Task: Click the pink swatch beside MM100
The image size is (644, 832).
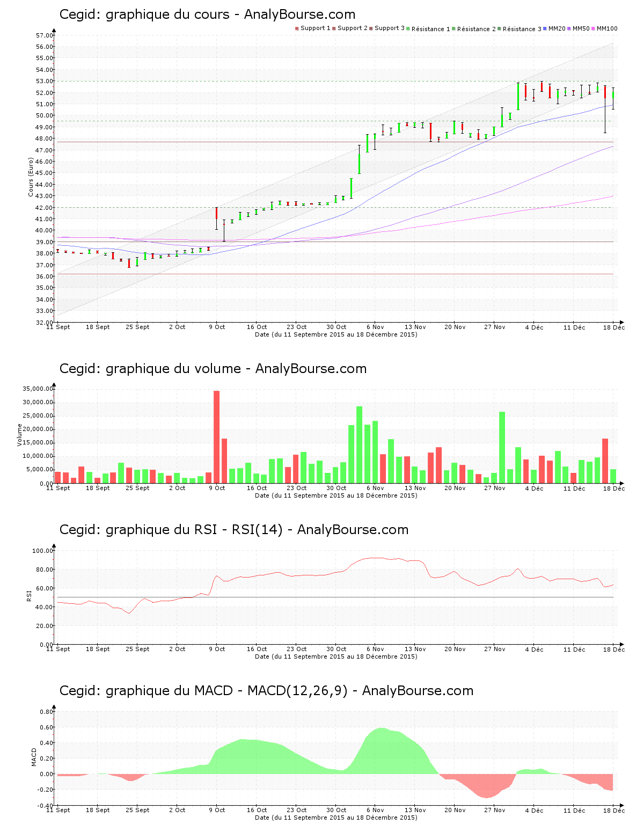Action: [x=594, y=28]
